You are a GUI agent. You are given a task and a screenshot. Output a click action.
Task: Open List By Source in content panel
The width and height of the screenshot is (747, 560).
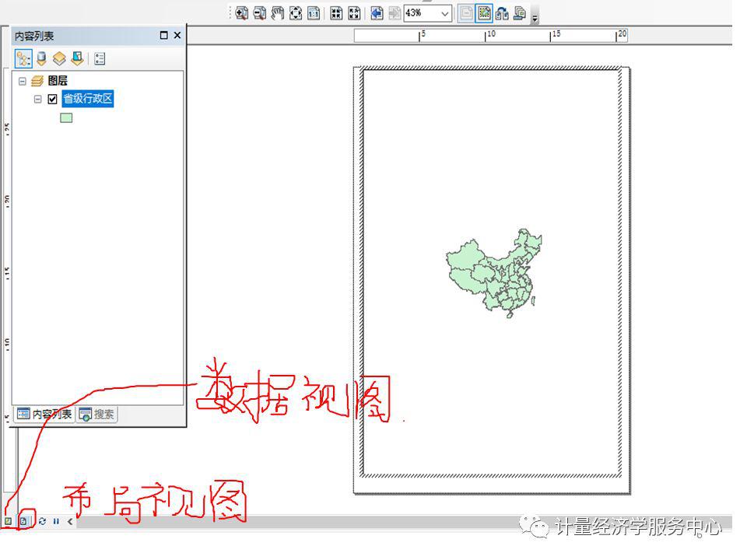tap(41, 58)
